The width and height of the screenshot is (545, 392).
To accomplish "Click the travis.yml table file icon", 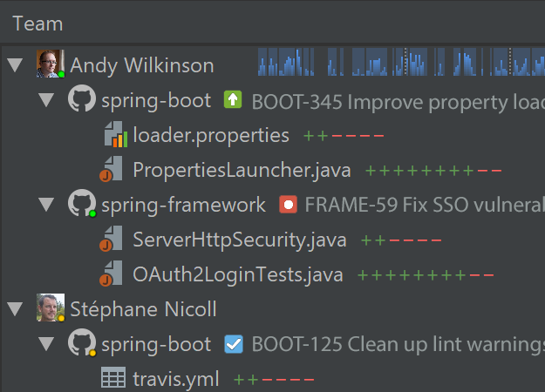I will [113, 377].
